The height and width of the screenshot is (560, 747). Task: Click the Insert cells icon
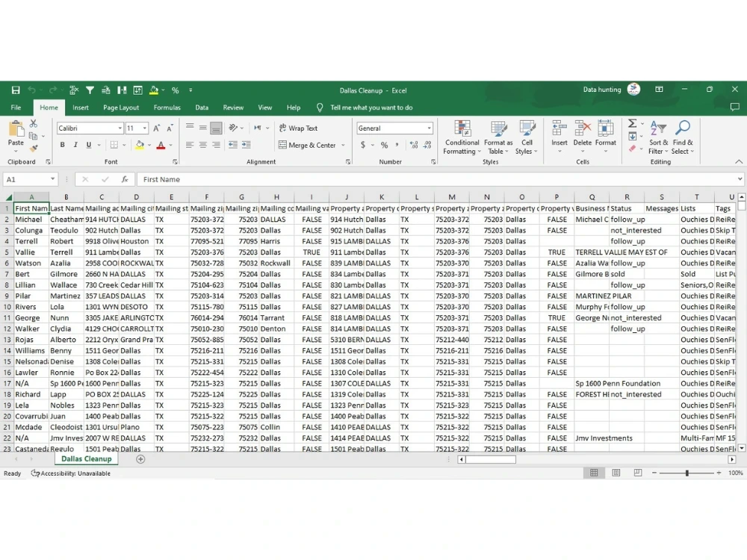click(x=560, y=128)
